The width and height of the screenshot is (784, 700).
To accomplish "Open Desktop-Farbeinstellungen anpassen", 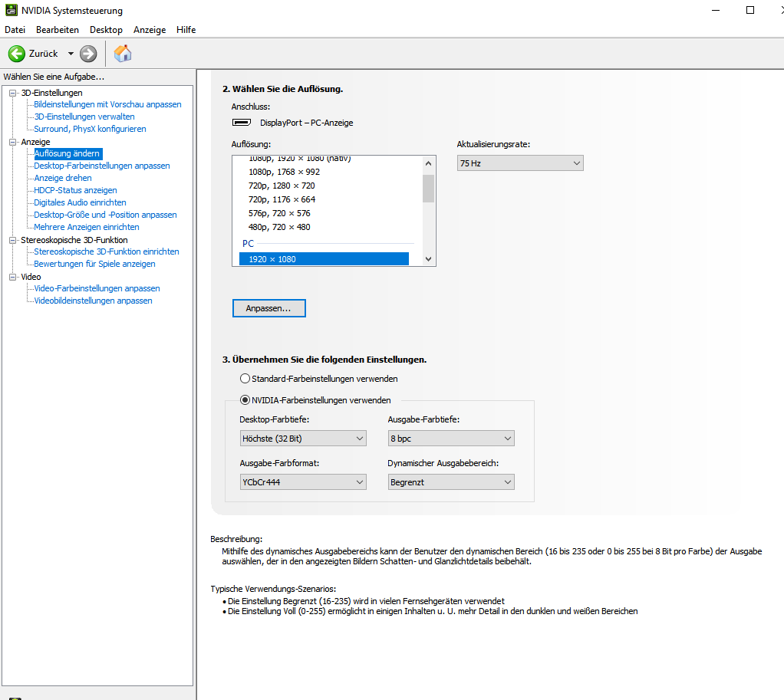I will tap(102, 166).
